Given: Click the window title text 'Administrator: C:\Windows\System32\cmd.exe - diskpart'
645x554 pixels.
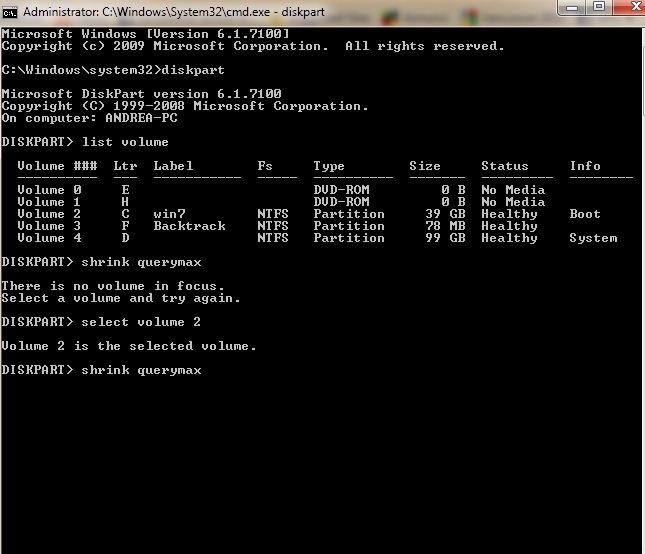Looking at the screenshot, I should tap(174, 12).
